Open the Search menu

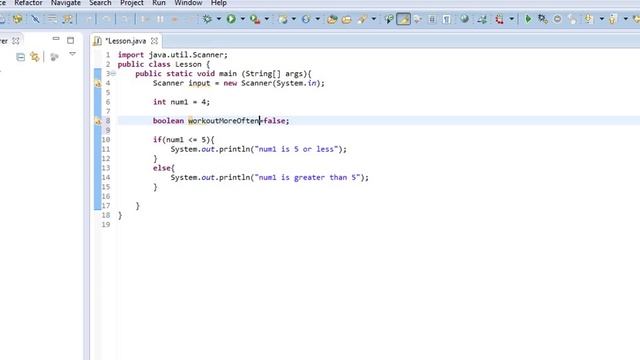100,3
